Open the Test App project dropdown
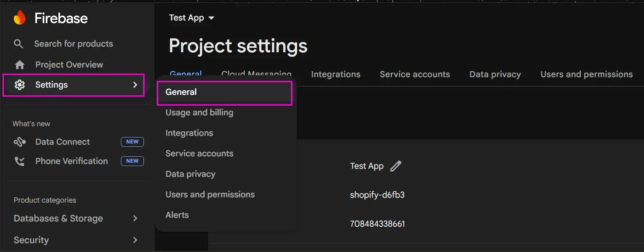The height and width of the screenshot is (252, 644). coord(192,18)
